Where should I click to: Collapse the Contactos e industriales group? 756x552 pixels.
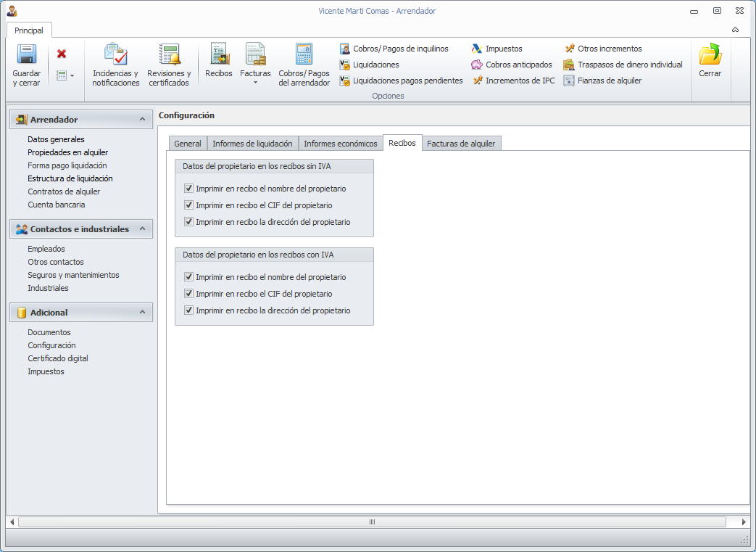[x=142, y=228]
